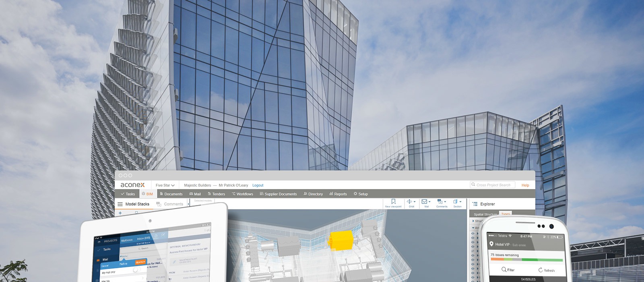
Task: Switch to the Types tab in Explorer
Action: [506, 214]
